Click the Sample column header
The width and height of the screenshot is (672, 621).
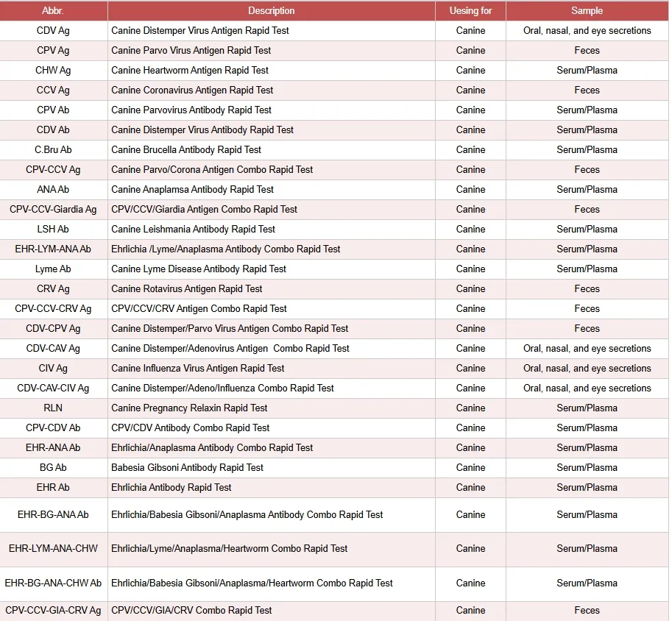[587, 11]
